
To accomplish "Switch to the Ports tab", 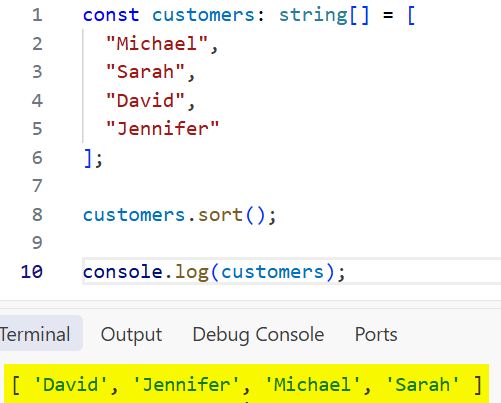I will coord(376,334).
